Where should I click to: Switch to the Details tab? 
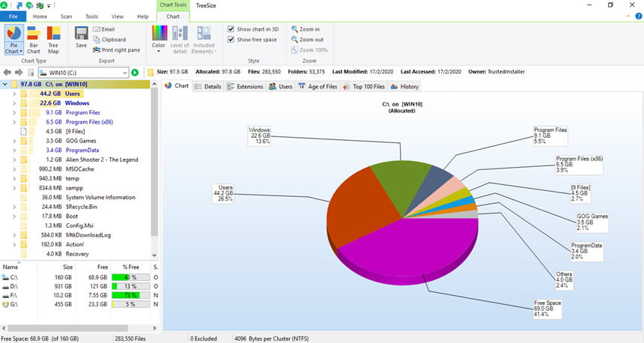pos(208,86)
